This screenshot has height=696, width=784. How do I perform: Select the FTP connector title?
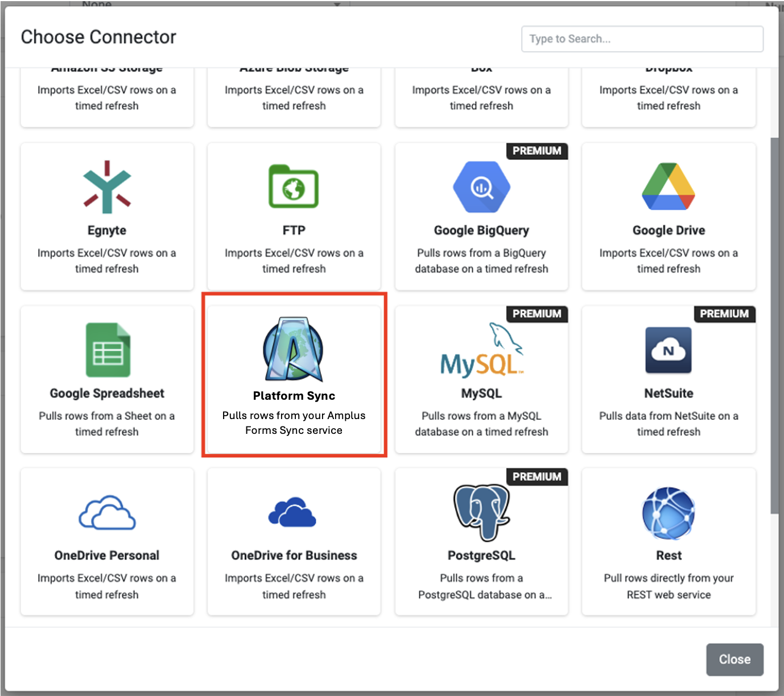[x=294, y=230]
